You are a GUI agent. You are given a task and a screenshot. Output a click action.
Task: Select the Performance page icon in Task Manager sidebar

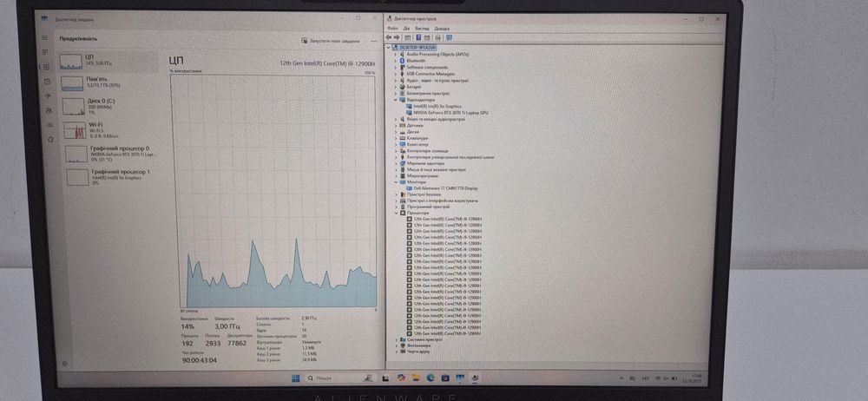pyautogui.click(x=47, y=67)
